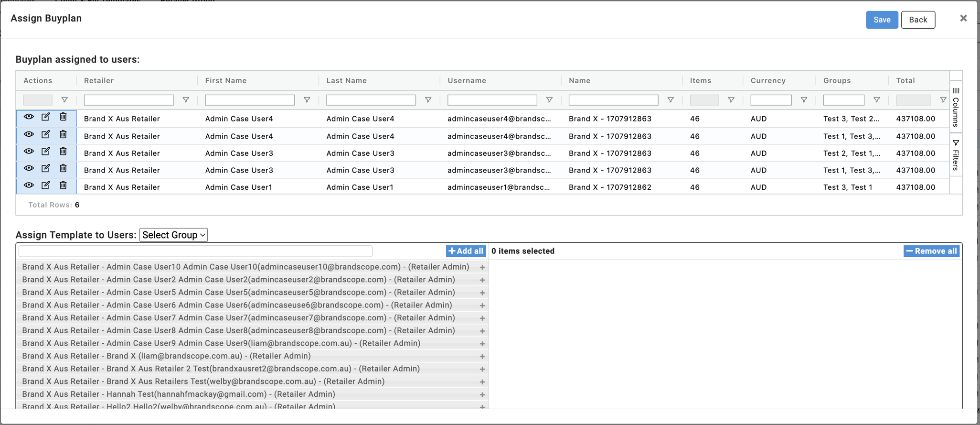Open the Columns side panel tab
The width and height of the screenshot is (980, 425).
pos(956,107)
